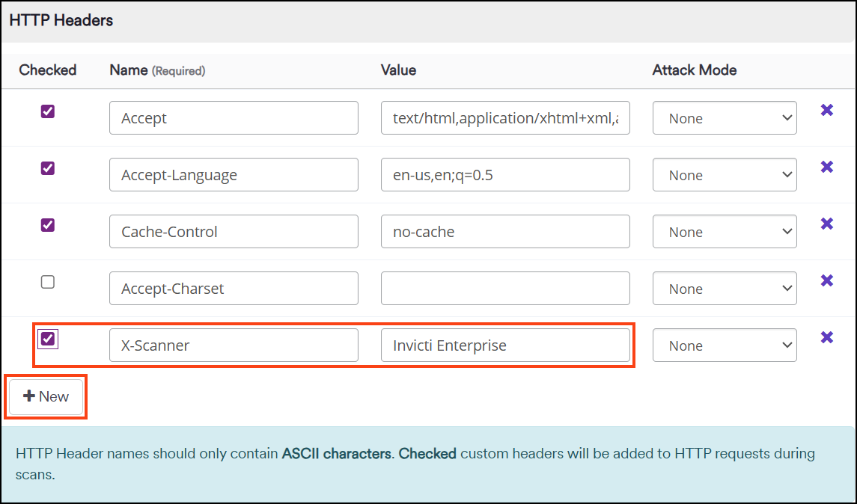The width and height of the screenshot is (857, 504).
Task: Delete the X-Scanner header row
Action: coord(826,337)
